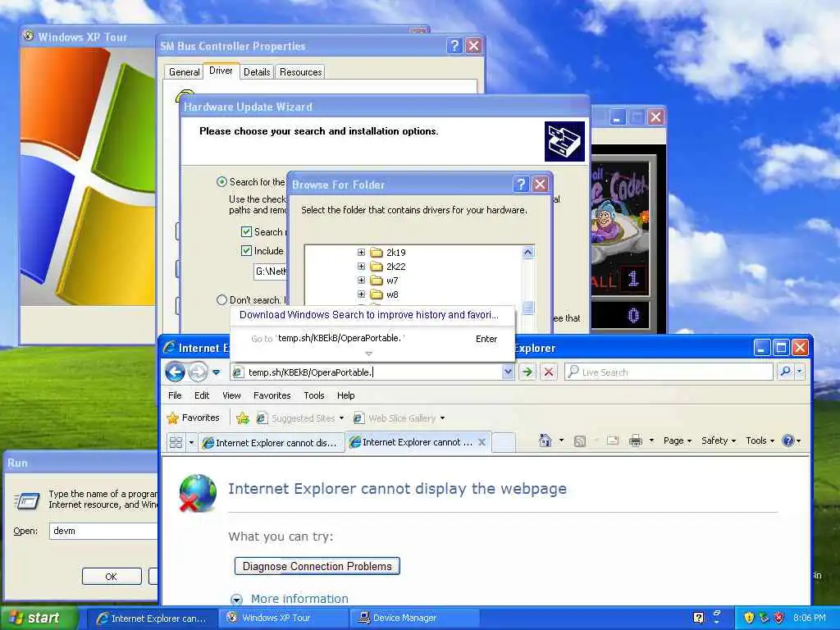Expand the w8 folder node
The height and width of the screenshot is (630, 840).
[x=361, y=294]
